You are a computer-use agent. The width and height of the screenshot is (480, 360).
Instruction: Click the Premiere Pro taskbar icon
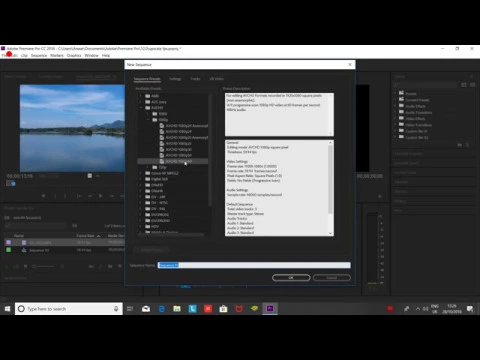[x=270, y=309]
